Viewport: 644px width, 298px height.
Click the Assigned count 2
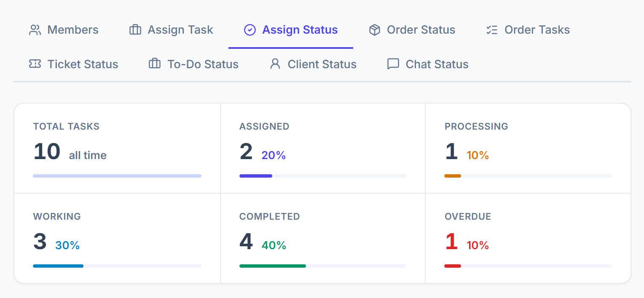pos(246,152)
